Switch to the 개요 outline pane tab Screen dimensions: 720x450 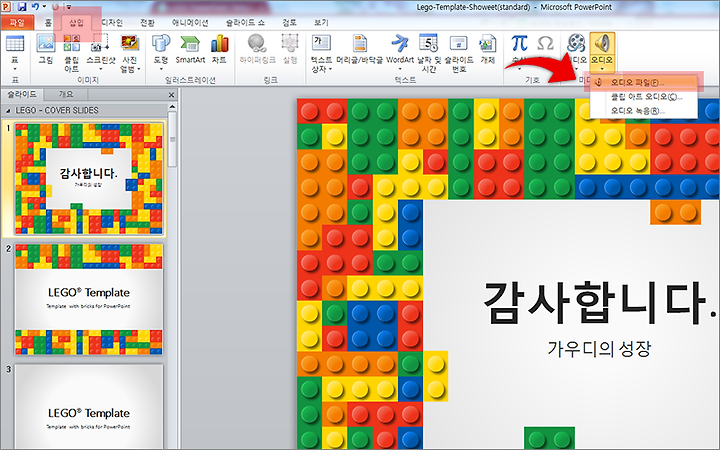(x=66, y=94)
